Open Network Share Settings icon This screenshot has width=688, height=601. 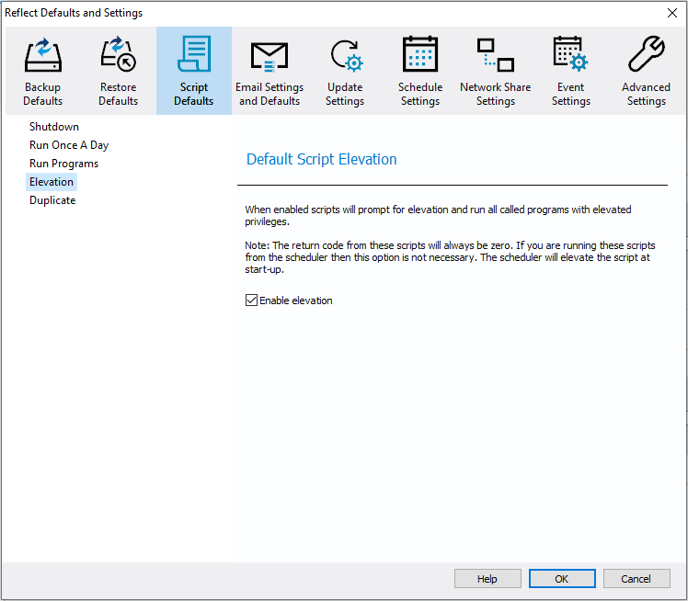click(495, 55)
